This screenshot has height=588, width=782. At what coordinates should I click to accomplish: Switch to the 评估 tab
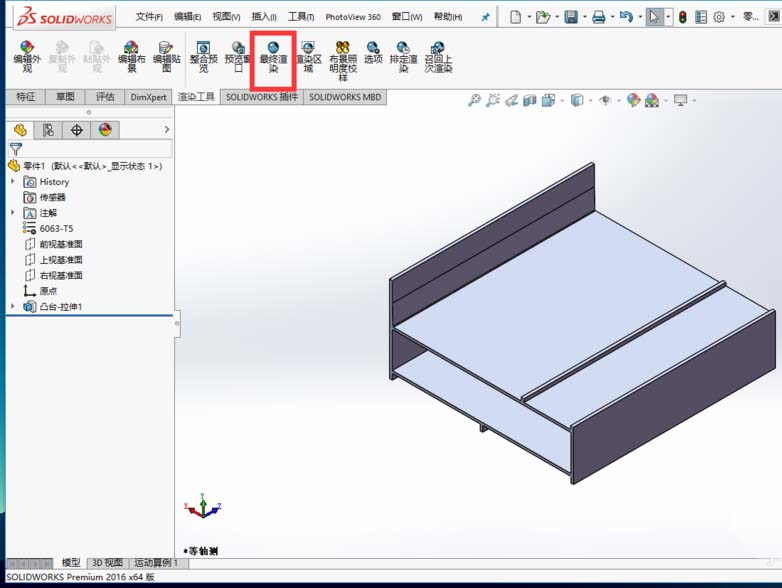[x=105, y=97]
